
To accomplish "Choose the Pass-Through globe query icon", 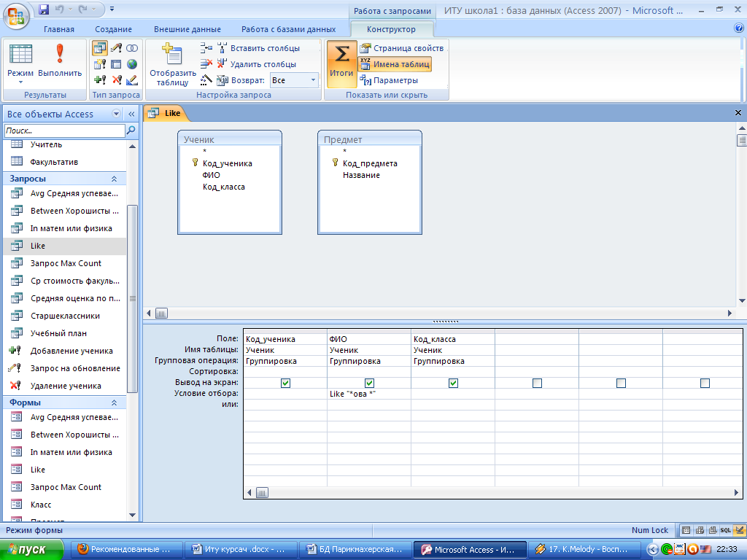I will point(132,64).
